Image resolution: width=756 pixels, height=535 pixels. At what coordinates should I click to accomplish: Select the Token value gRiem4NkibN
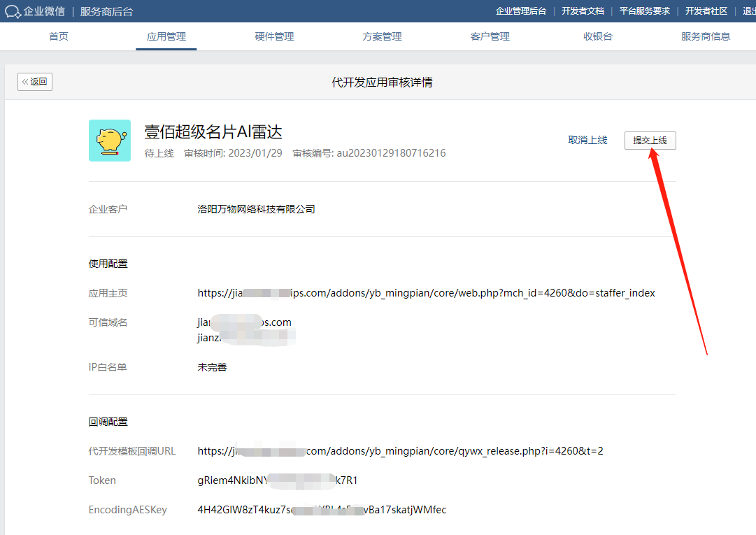tap(277, 480)
